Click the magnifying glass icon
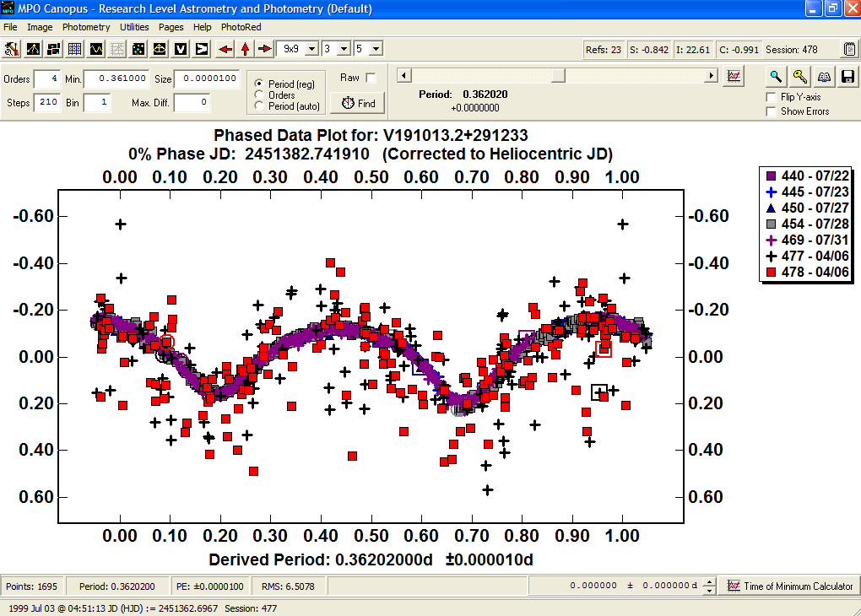The image size is (861, 616). 776,76
